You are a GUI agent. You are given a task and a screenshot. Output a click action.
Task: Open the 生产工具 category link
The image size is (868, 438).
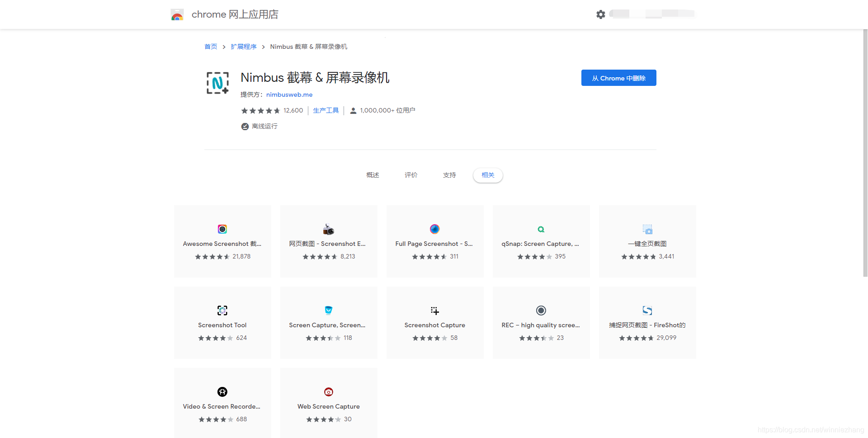tap(326, 110)
